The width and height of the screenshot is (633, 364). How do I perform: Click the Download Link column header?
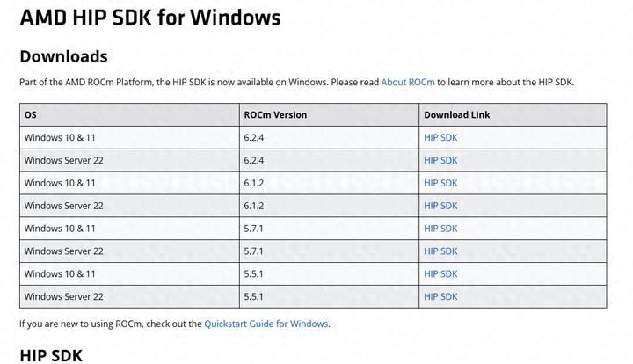[x=456, y=115]
